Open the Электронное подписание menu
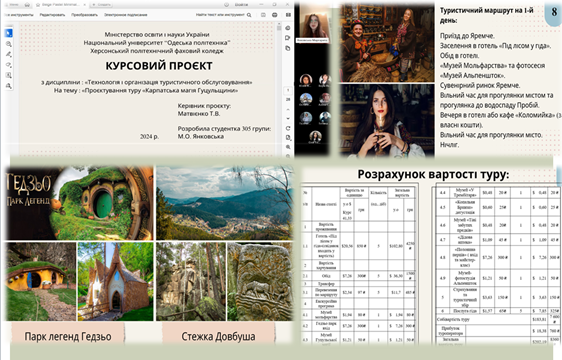The height and width of the screenshot is (360, 562). (x=126, y=15)
